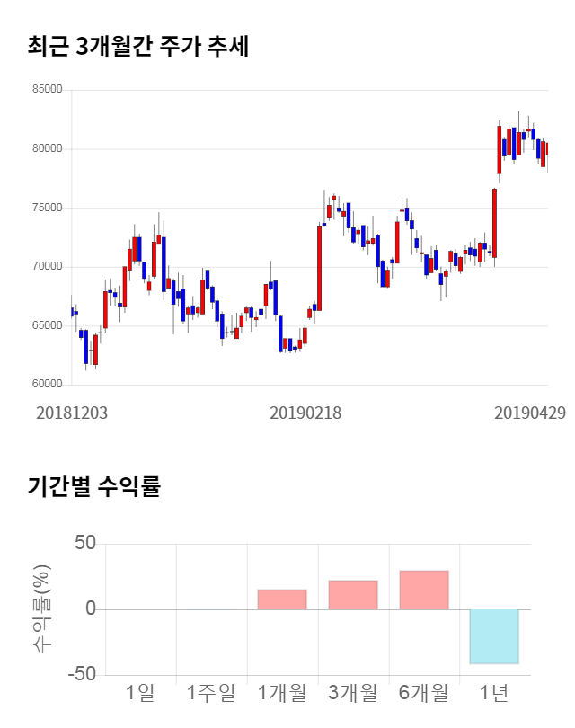
Task: Select the 85000 price axis label
Action: pyautogui.click(x=47, y=90)
